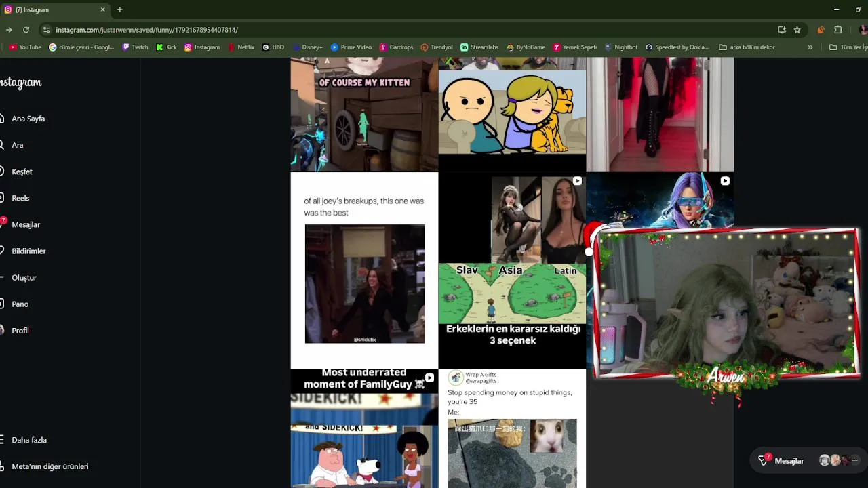
Task: Close the Instagram tab
Action: click(103, 9)
